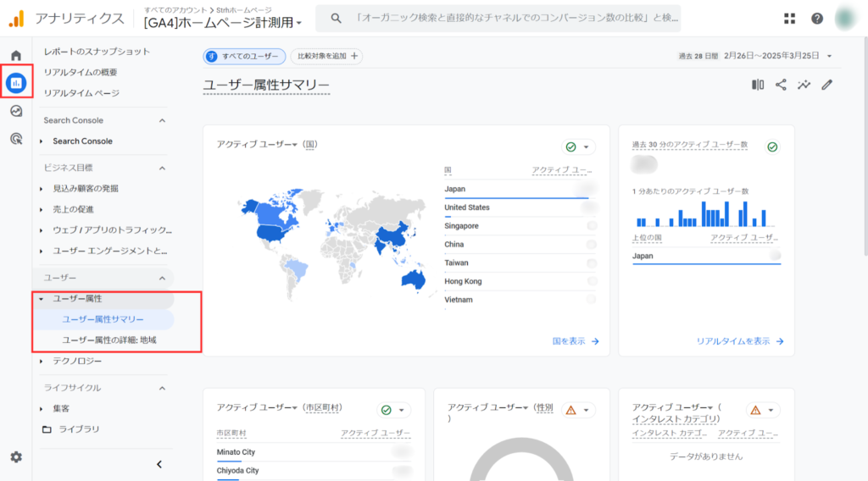Click Minato City row
The width and height of the screenshot is (868, 481).
(x=314, y=452)
